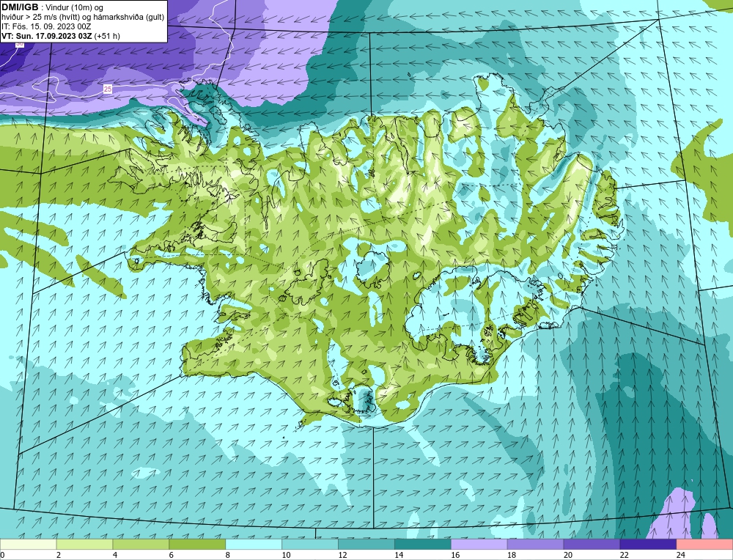The width and height of the screenshot is (733, 560).
Task: Click the 'VT: Sun. 17.09.2023 03Z' valid time
Action: click(47, 36)
